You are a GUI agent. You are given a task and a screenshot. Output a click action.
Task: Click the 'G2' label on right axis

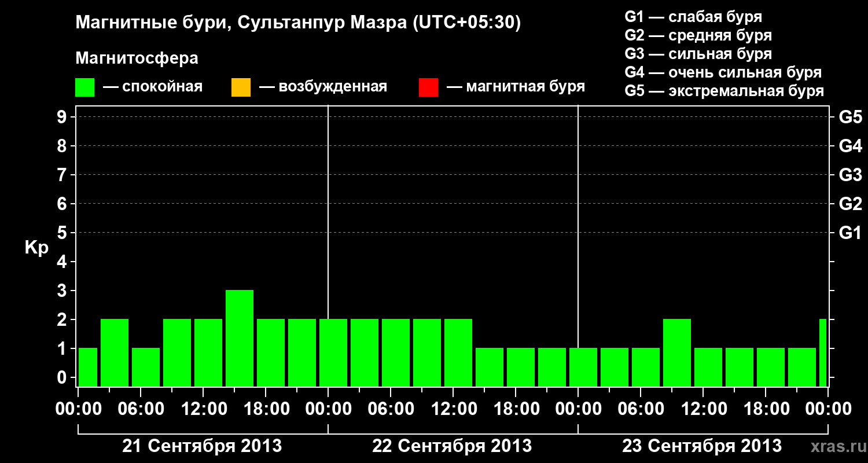[851, 204]
